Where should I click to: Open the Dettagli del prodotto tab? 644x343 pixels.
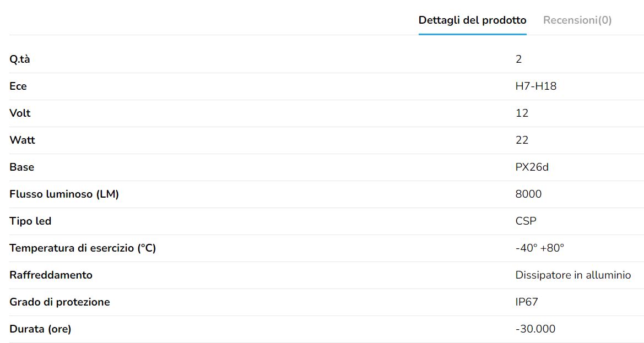click(472, 20)
